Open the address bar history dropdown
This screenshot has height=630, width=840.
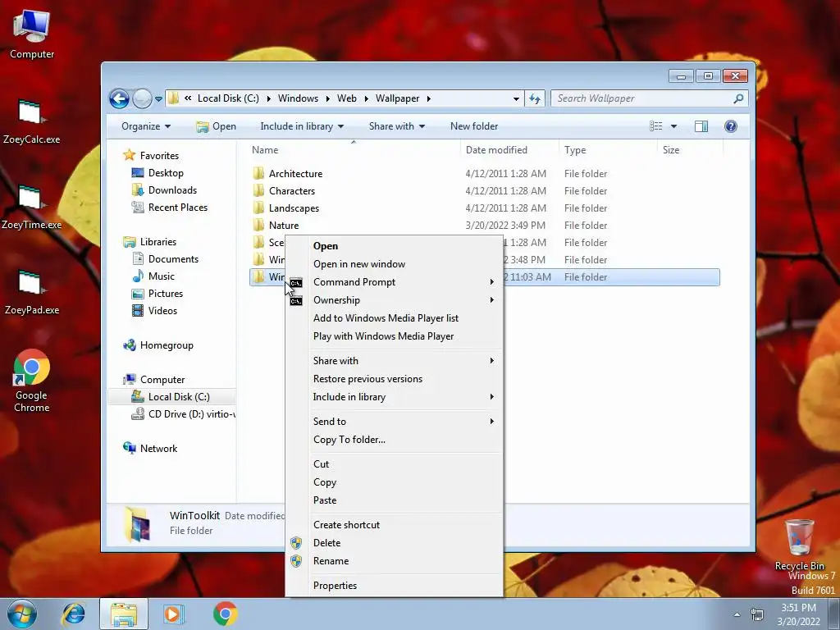(516, 99)
